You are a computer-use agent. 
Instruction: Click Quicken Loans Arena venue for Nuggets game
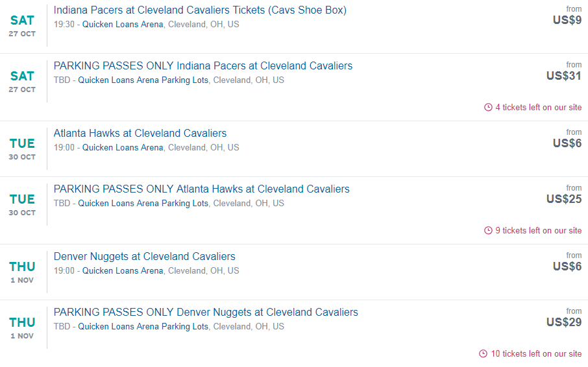coord(123,271)
